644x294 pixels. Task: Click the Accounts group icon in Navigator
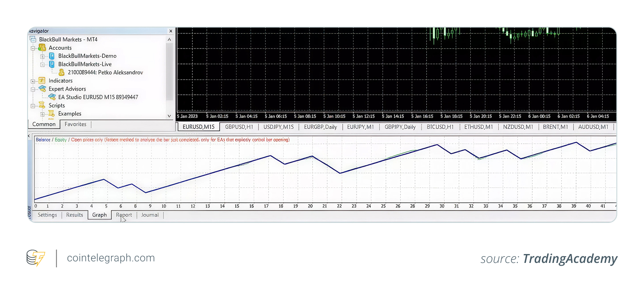pos(42,48)
